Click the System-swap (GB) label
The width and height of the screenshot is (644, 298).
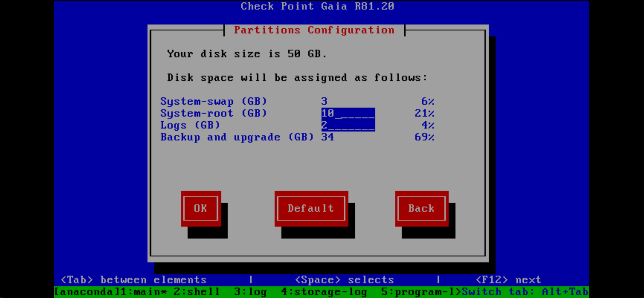213,102
